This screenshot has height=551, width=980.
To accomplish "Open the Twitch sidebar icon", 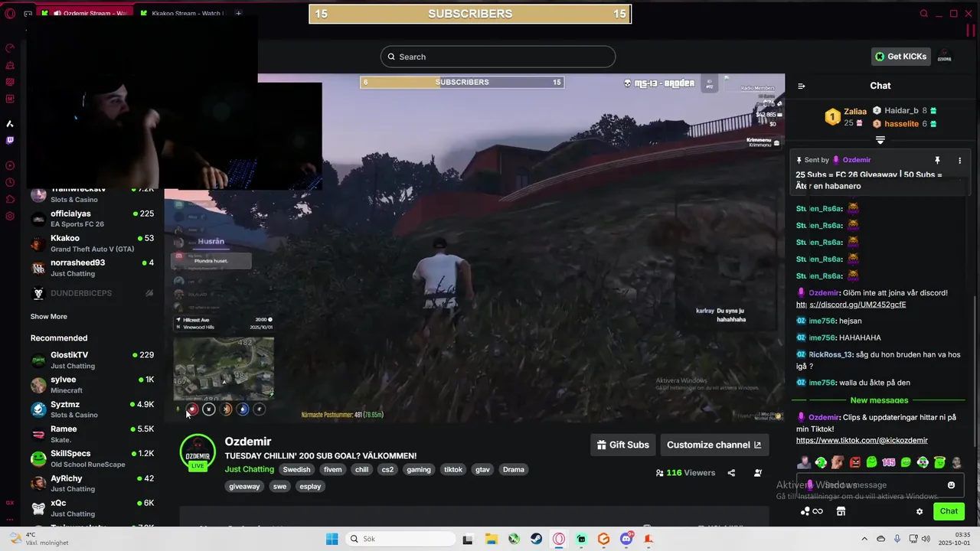I will point(10,140).
